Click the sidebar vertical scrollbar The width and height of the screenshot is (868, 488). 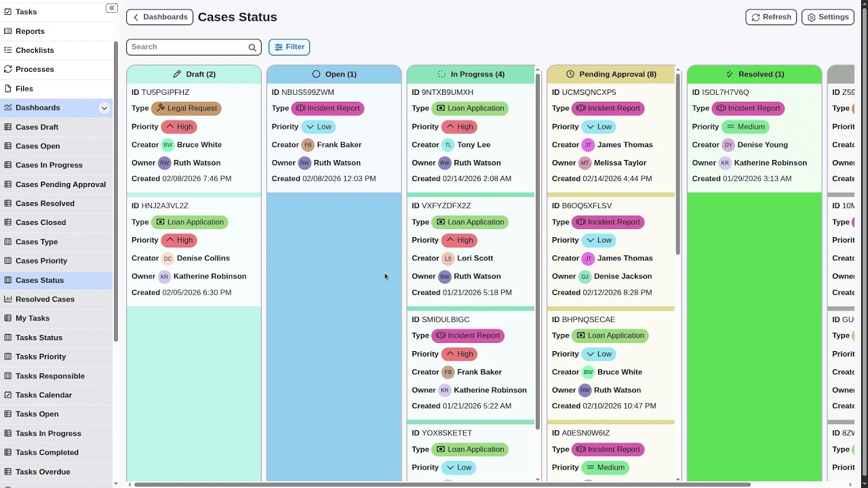coord(116,190)
